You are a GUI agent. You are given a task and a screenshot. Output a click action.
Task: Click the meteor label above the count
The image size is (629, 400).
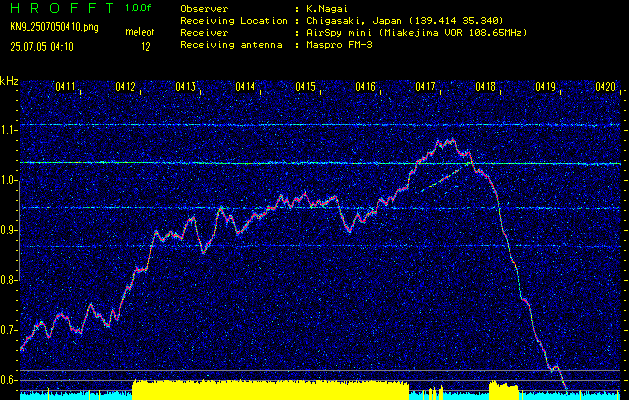point(140,32)
